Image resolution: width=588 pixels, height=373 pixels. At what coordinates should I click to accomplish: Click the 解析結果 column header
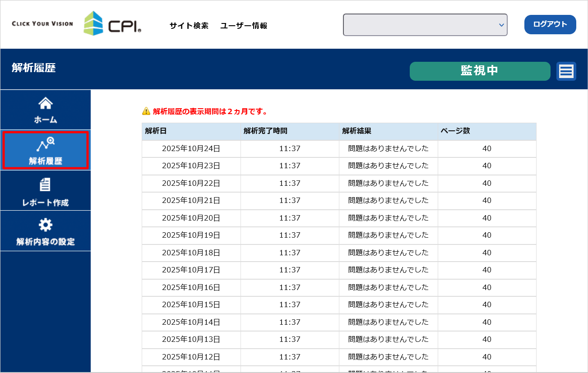[357, 131]
